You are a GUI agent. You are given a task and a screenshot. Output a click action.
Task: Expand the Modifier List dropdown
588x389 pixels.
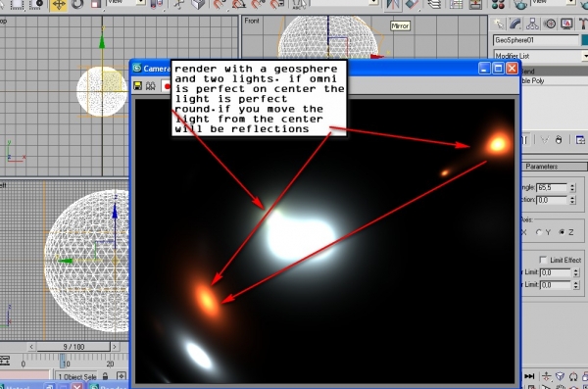541,56
